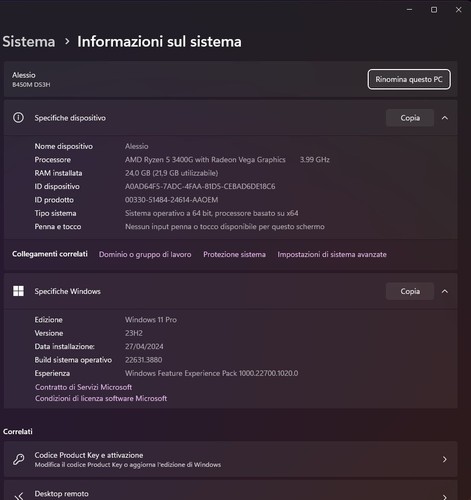Screen dimensions: 471x500
Task: Open Contratto di Servizi Microsoft link
Action: click(83, 387)
